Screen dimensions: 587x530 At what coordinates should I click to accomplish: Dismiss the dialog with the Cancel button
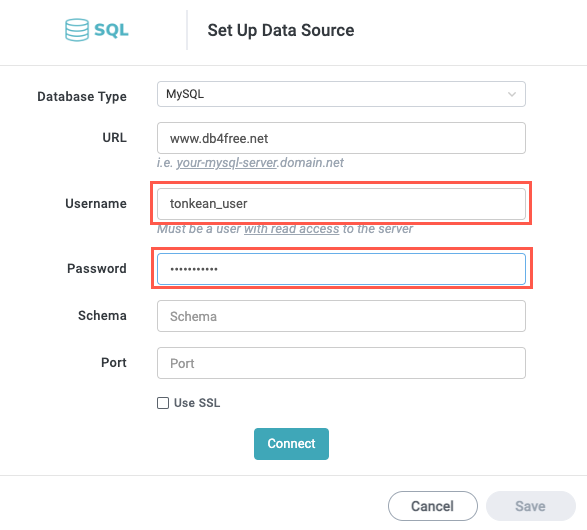[433, 506]
